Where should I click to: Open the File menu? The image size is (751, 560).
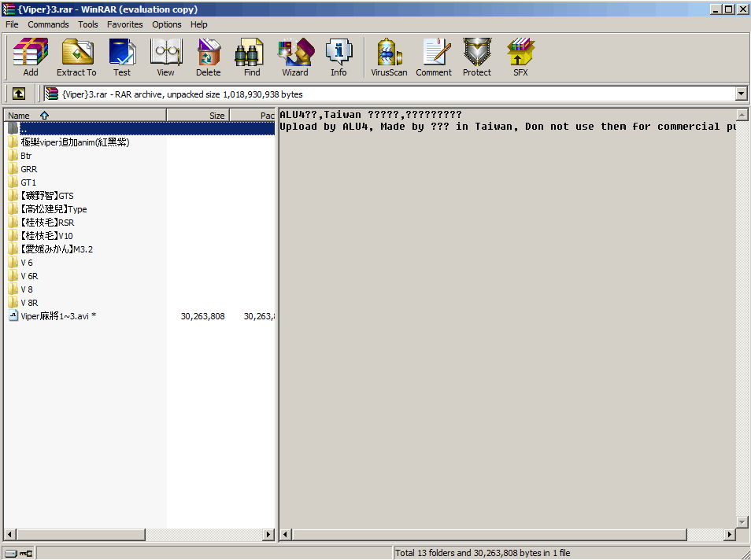[x=12, y=24]
